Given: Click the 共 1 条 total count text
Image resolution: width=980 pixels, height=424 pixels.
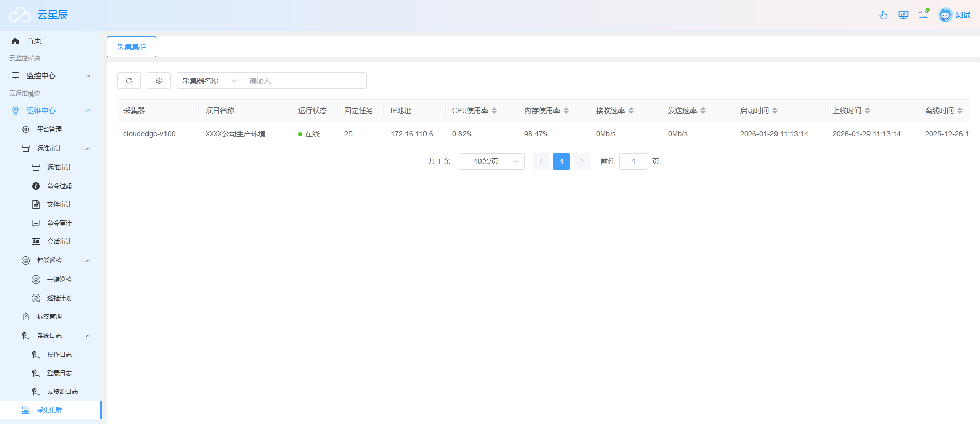Looking at the screenshot, I should point(439,161).
